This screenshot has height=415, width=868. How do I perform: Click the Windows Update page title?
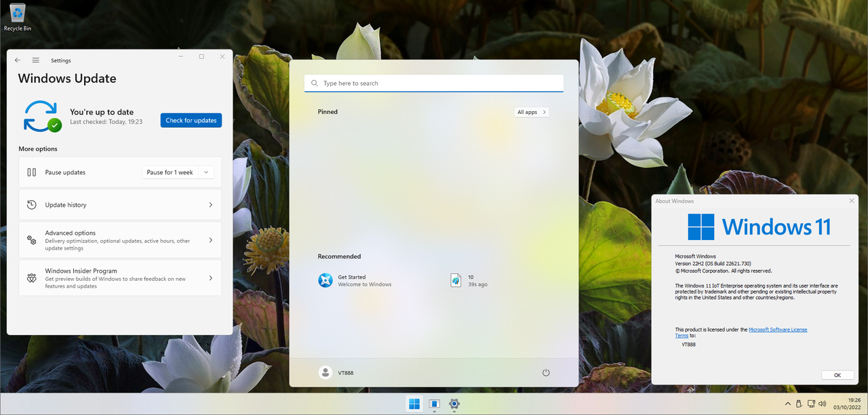(67, 79)
